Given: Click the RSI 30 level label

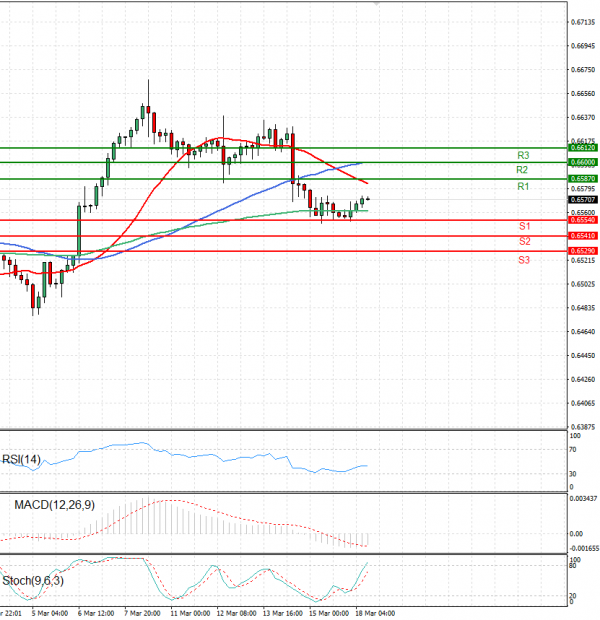Looking at the screenshot, I should point(573,474).
